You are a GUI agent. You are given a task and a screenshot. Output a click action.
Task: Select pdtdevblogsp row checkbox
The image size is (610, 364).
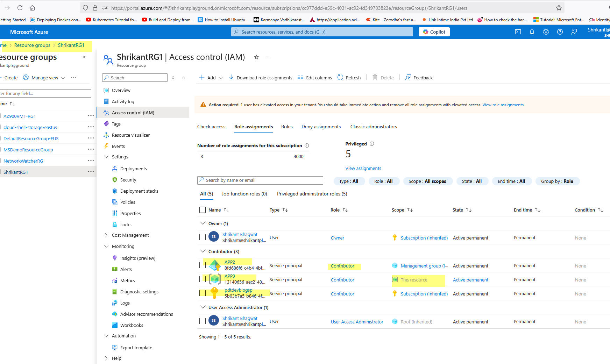[x=202, y=293]
